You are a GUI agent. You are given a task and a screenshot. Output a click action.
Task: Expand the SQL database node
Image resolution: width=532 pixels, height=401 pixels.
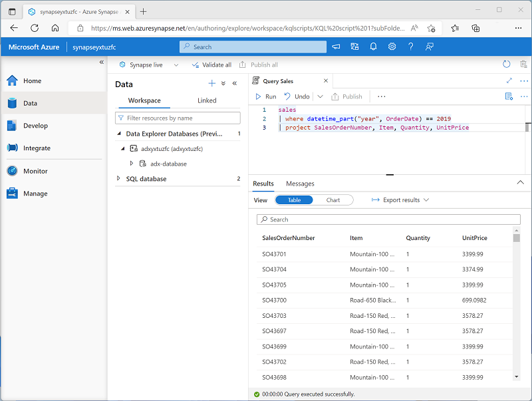[118, 178]
